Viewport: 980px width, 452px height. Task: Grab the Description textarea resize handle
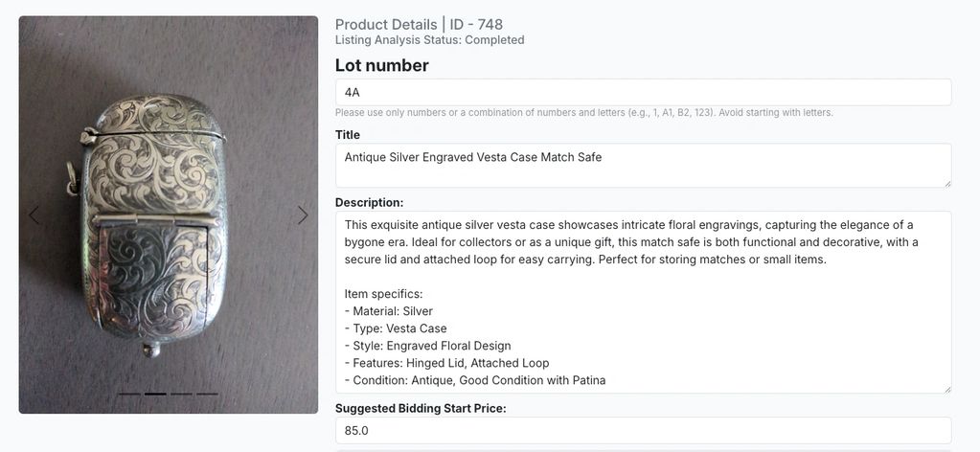pos(946,388)
